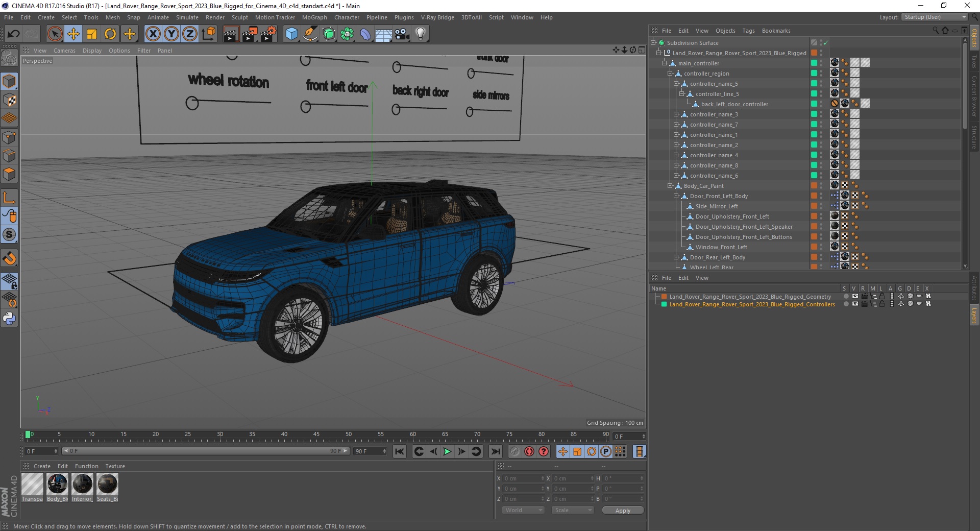
Task: Open the Character menu
Action: point(347,17)
